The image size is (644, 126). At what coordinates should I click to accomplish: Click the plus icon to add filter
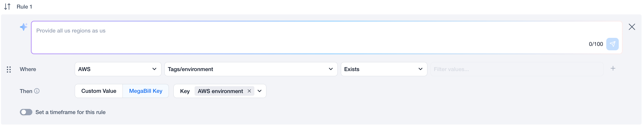[x=613, y=68]
